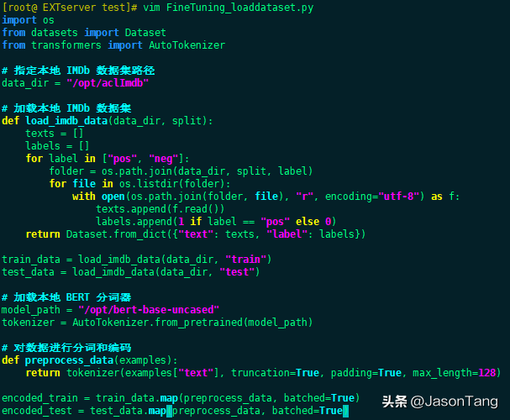Click the comment '# 对数据进行分词和编码'
Screen dimensions: 510x420
click(66, 348)
